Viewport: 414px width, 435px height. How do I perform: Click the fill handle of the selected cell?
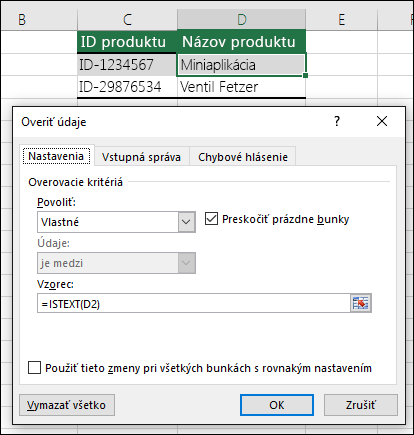tap(305, 76)
